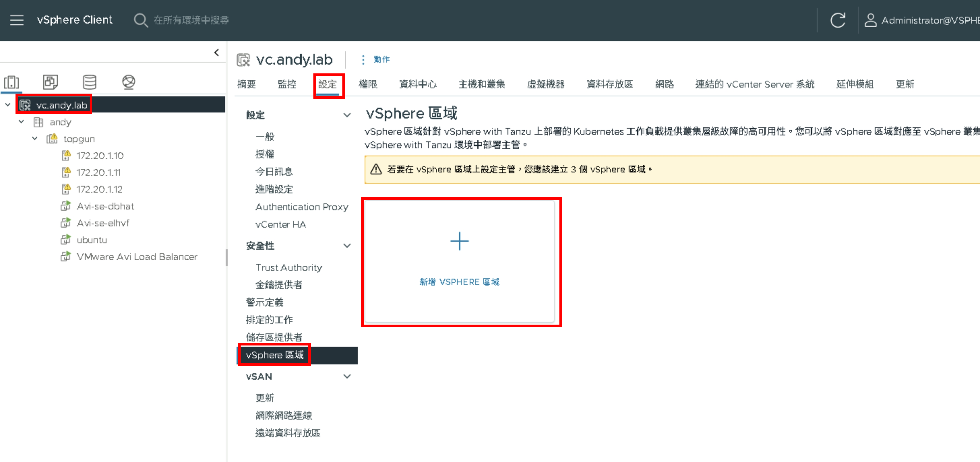Switch to Hosts and Clusters inventory view
The height and width of the screenshot is (462, 980).
11,82
